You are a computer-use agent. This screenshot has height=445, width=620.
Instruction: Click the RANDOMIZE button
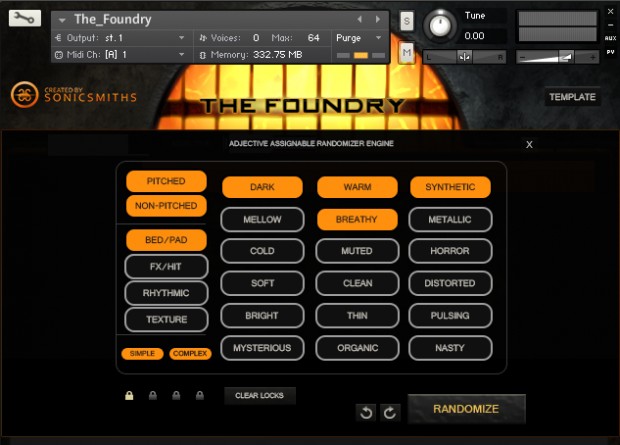[466, 409]
